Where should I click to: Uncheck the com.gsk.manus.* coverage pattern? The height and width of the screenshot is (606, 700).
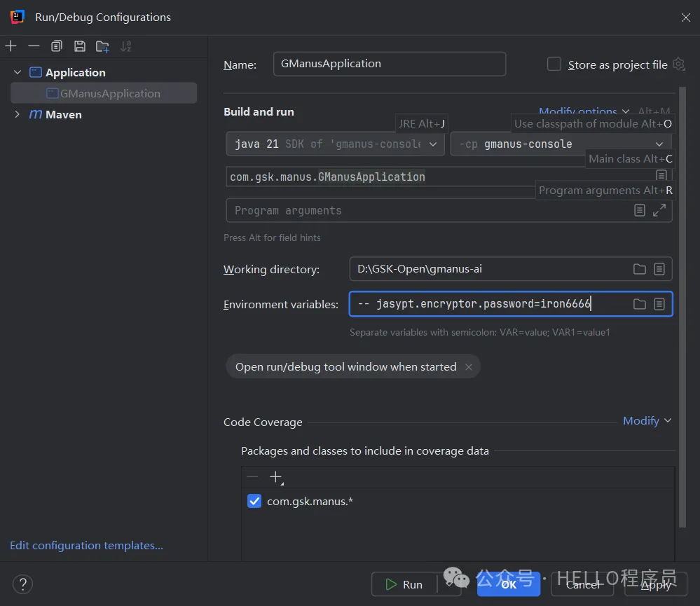pos(254,501)
